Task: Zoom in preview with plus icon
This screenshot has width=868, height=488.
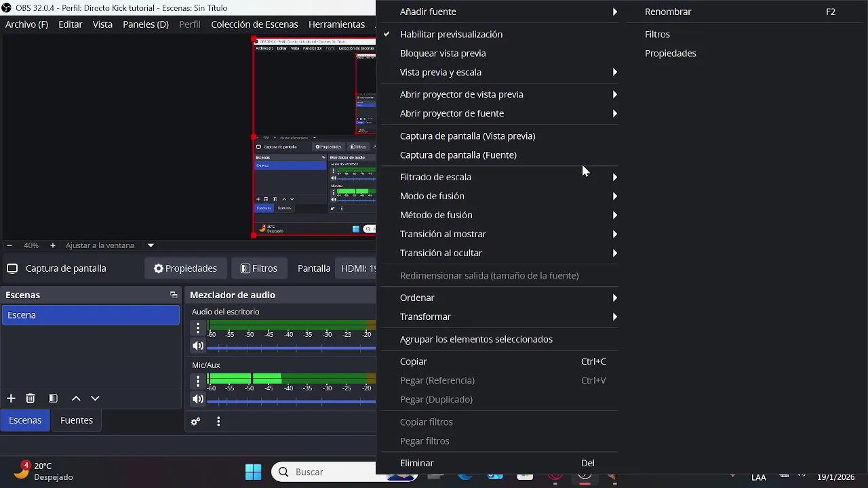Action: (53, 245)
